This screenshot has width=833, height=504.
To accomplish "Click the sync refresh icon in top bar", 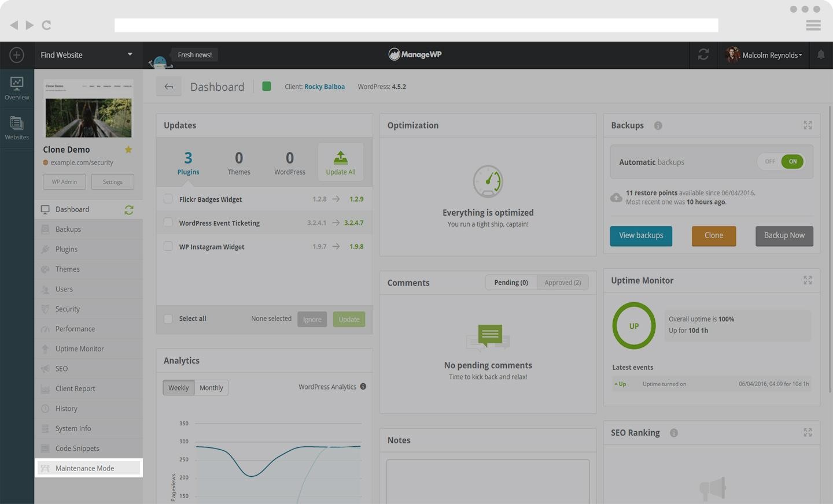I will [x=703, y=54].
